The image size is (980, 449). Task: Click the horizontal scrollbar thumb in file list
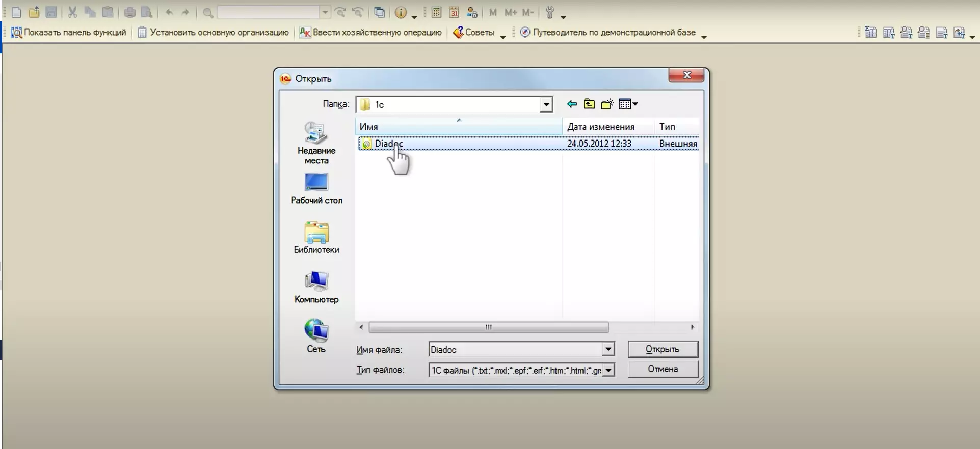point(488,327)
